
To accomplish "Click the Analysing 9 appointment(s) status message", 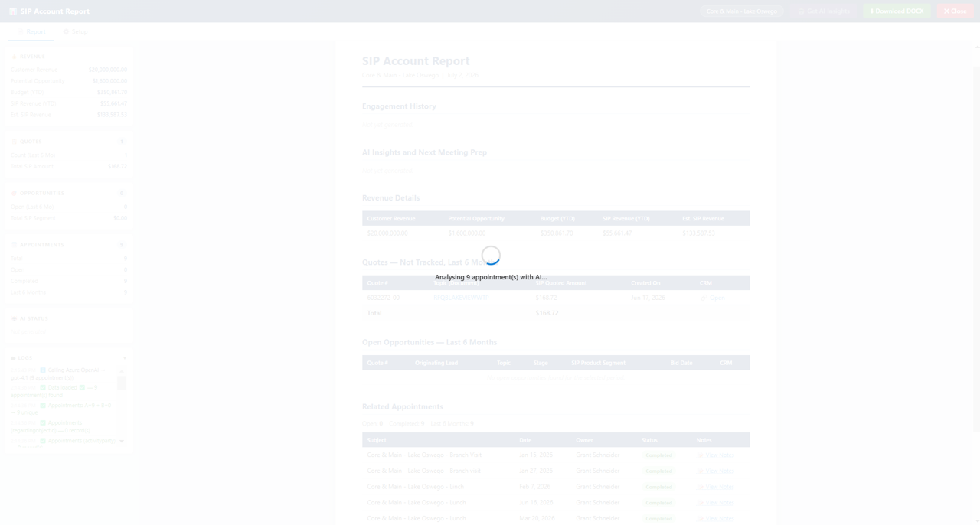I will 491,277.
